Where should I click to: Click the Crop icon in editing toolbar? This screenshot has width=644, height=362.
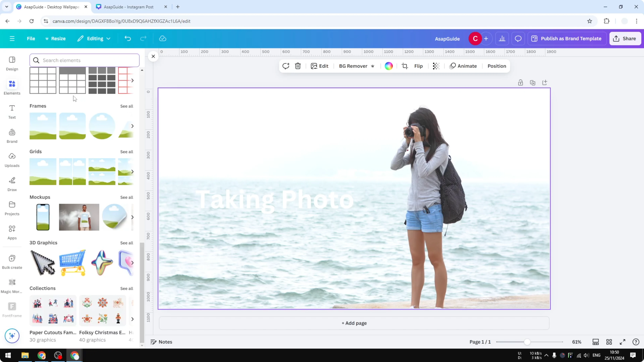click(405, 66)
